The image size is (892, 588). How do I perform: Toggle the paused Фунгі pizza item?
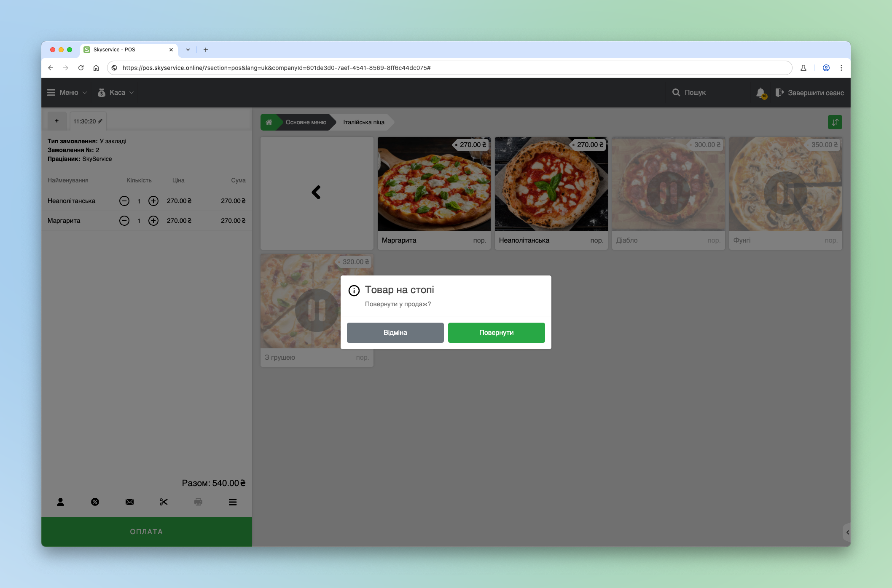(785, 193)
